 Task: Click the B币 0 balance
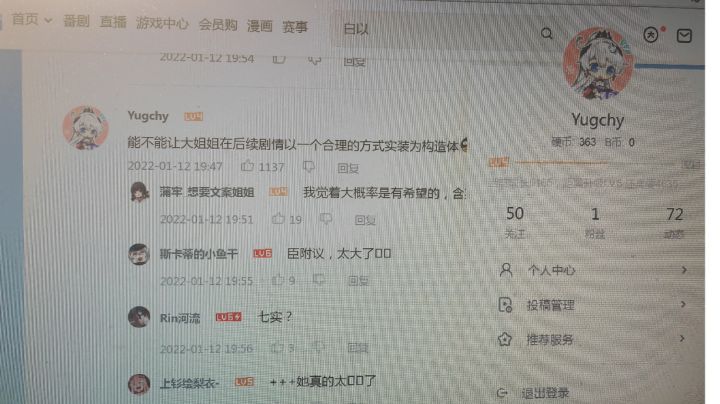point(619,143)
